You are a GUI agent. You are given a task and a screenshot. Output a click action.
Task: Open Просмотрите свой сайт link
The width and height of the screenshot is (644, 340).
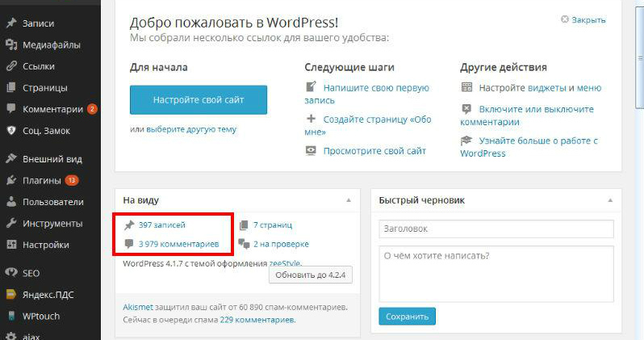(x=374, y=151)
